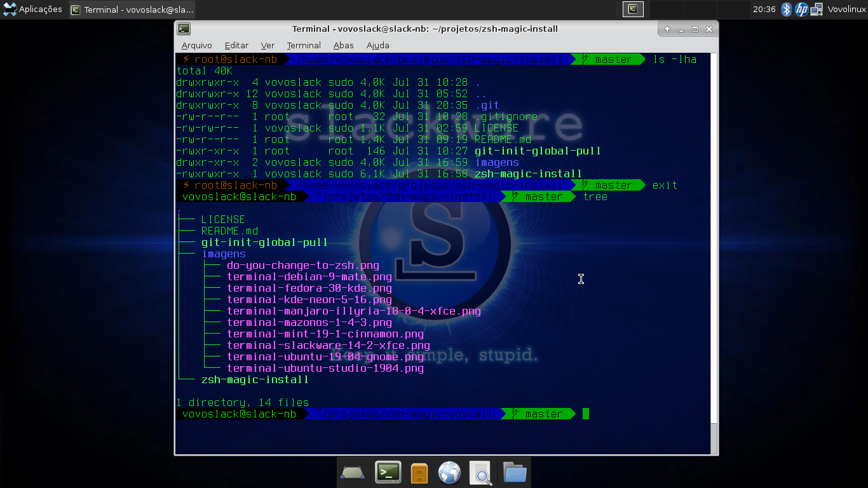The width and height of the screenshot is (868, 488).
Task: Launch Terminal from the dock
Action: [x=388, y=472]
